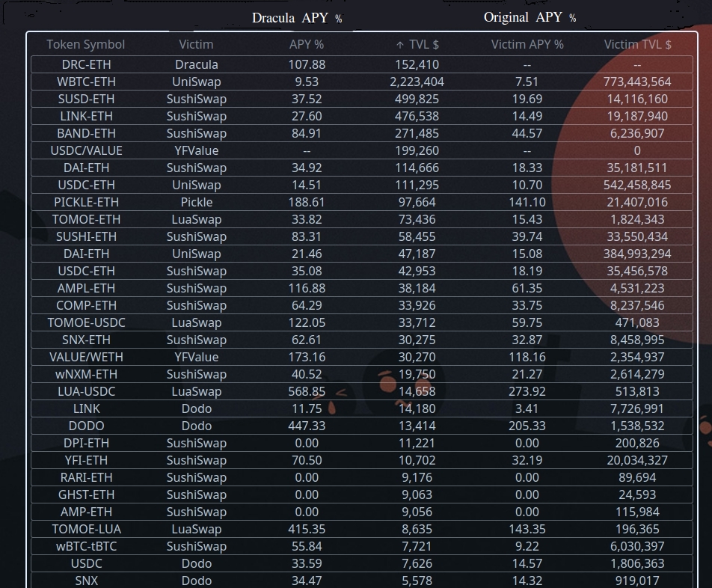The image size is (712, 588).
Task: Click wBTC-tBTC token symbol
Action: pos(86,547)
